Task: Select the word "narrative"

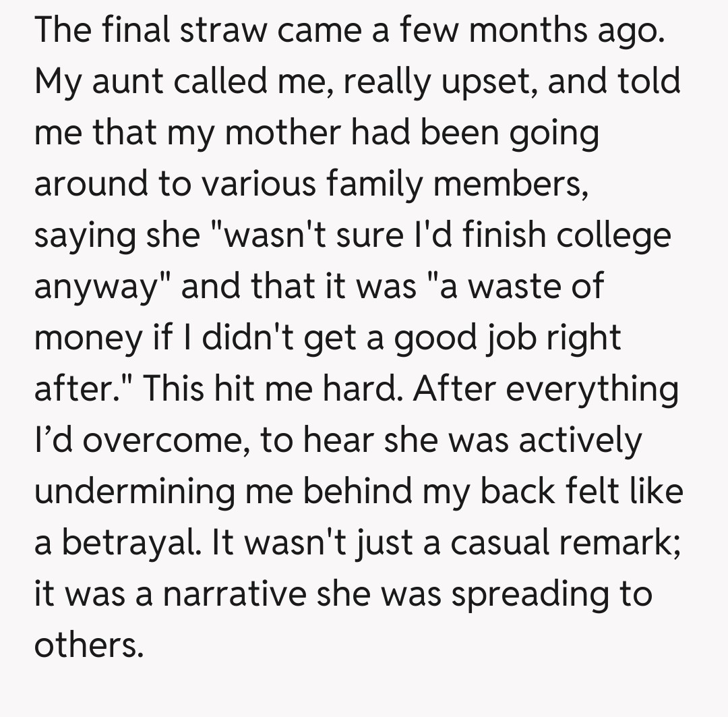Action: (x=231, y=594)
